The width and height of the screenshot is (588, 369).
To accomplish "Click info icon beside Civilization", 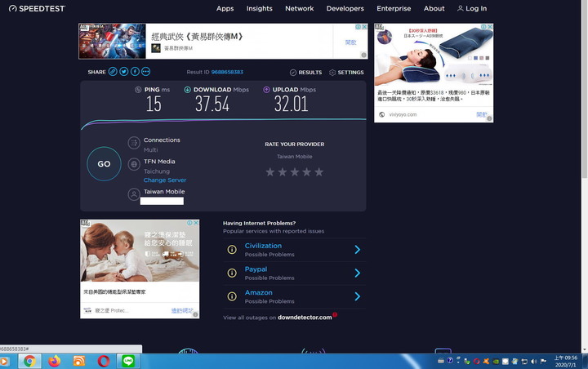I will 232,250.
